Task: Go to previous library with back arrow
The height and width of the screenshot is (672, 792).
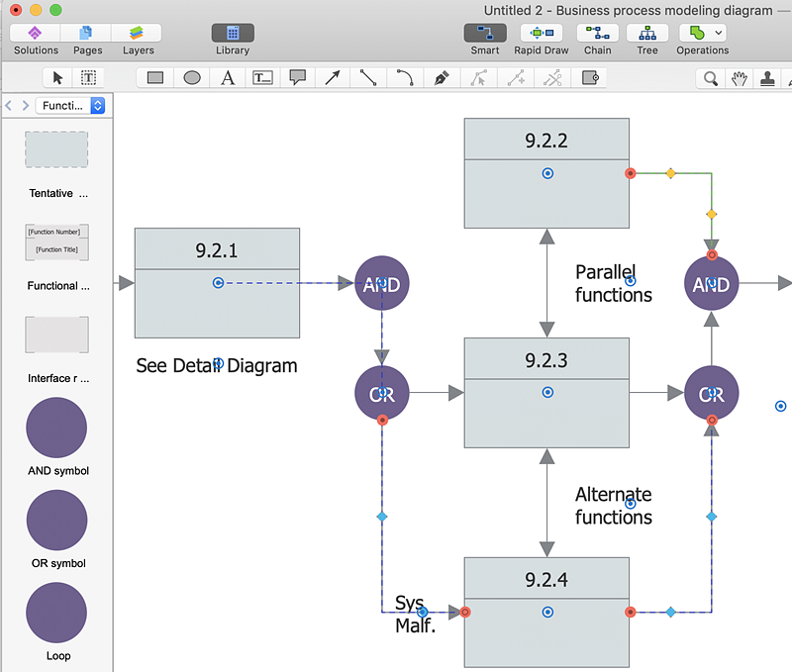Action: [x=10, y=106]
